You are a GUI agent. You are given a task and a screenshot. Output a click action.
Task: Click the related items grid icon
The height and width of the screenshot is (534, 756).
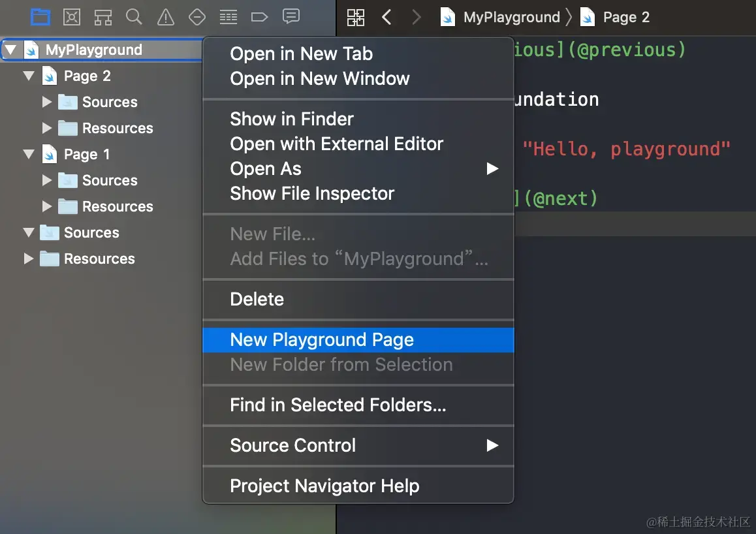(356, 18)
